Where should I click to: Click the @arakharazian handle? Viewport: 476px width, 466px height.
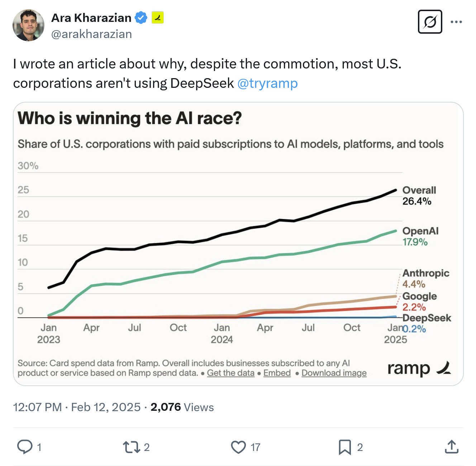[x=91, y=34]
